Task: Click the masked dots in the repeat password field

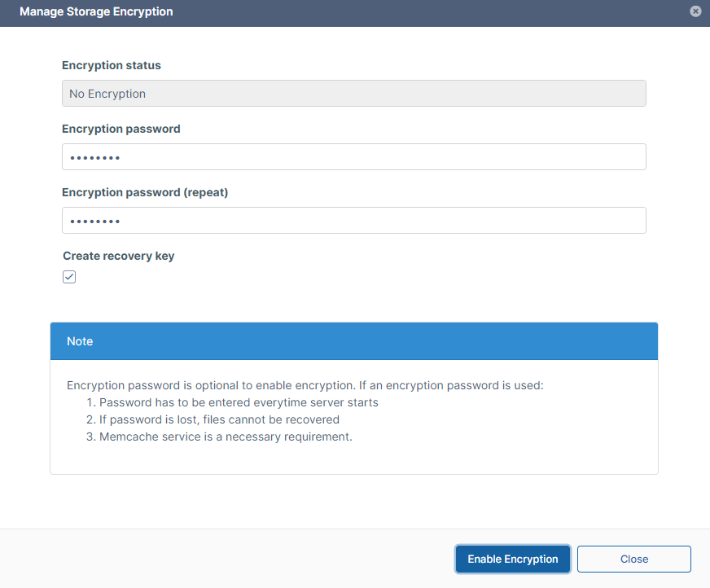Action: [x=94, y=221]
